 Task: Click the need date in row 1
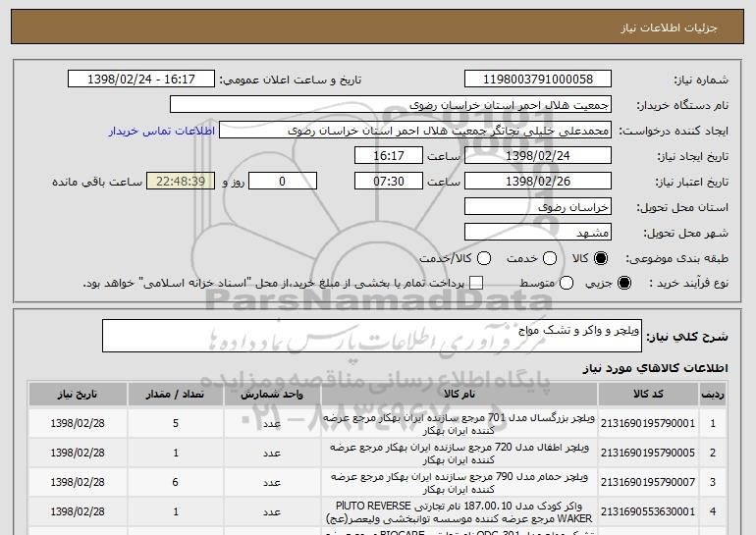pyautogui.click(x=78, y=423)
